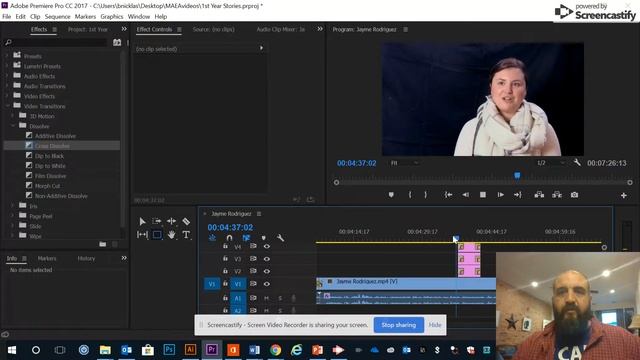The height and width of the screenshot is (360, 640).
Task: Toggle snap magnet in timeline
Action: tap(229, 238)
